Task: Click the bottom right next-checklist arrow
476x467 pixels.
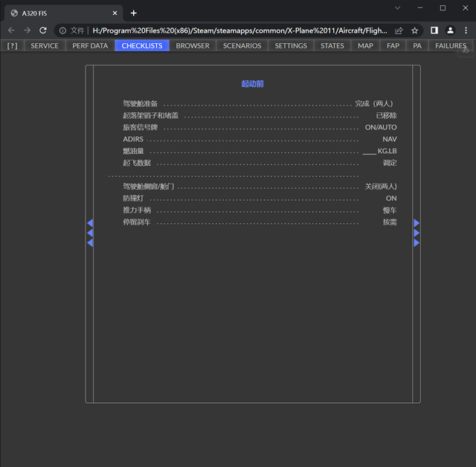Action: (x=416, y=242)
